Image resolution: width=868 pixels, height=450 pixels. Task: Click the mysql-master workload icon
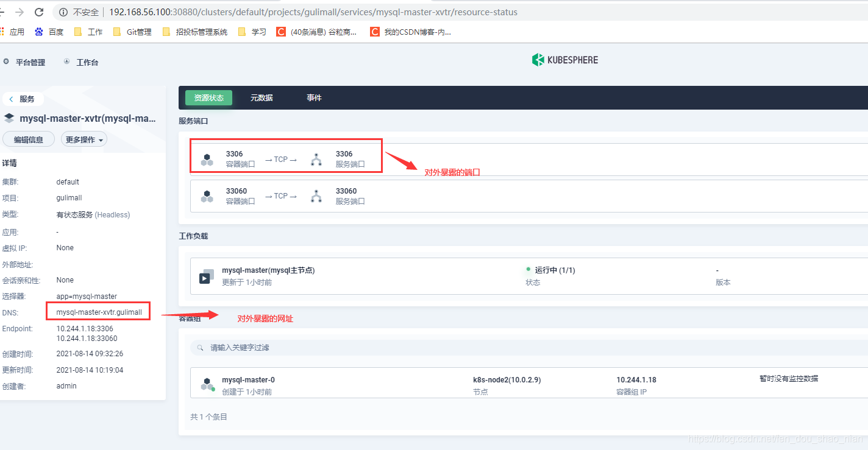tap(207, 276)
